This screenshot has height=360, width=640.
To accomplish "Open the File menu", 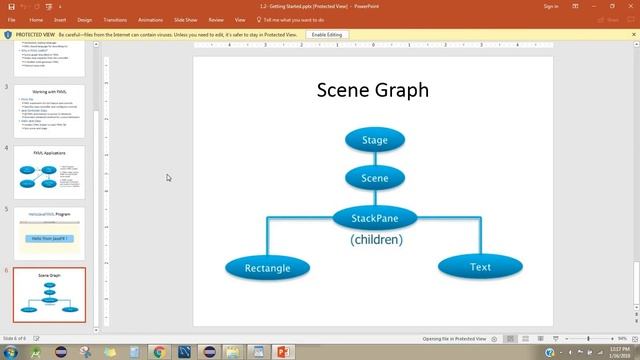I will pos(11,20).
